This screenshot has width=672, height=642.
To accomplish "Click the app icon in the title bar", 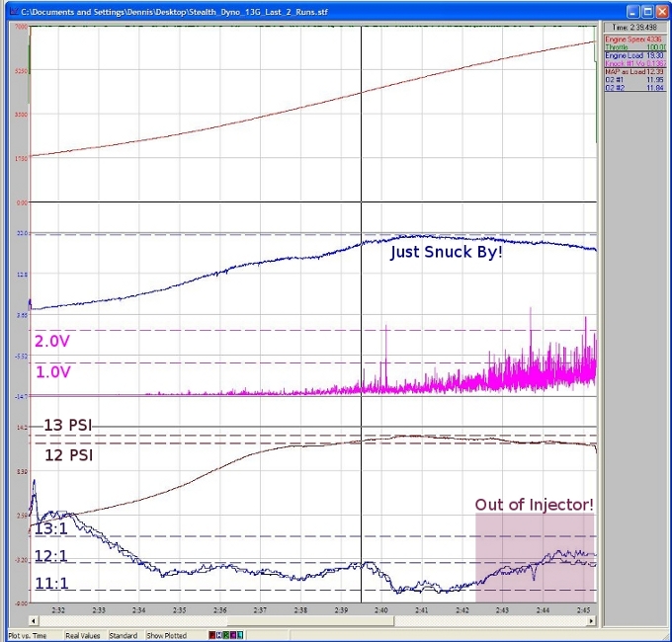I will [13, 12].
